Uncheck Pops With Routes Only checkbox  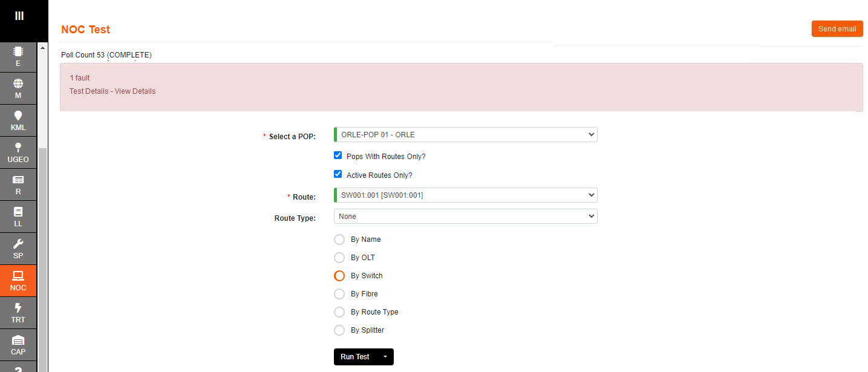(338, 155)
